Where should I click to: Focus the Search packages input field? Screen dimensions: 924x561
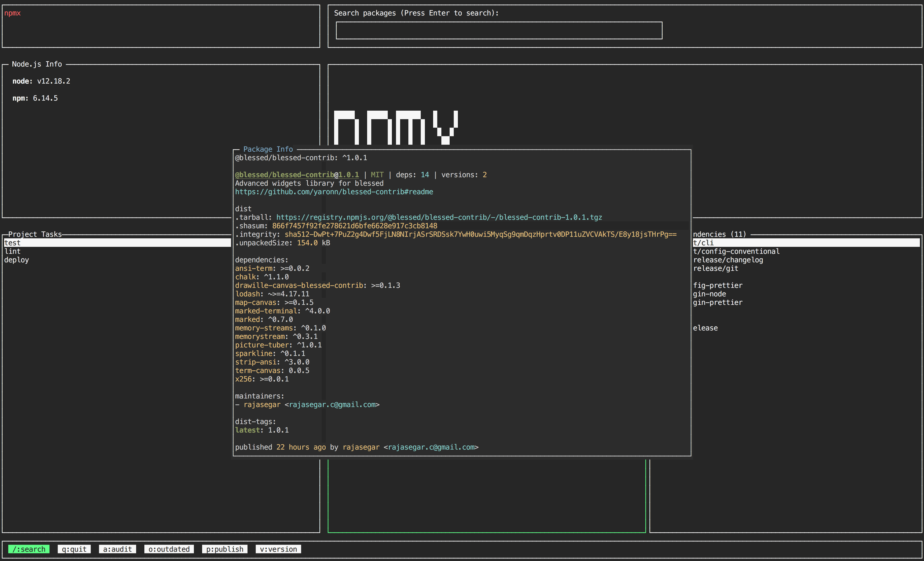coord(499,30)
